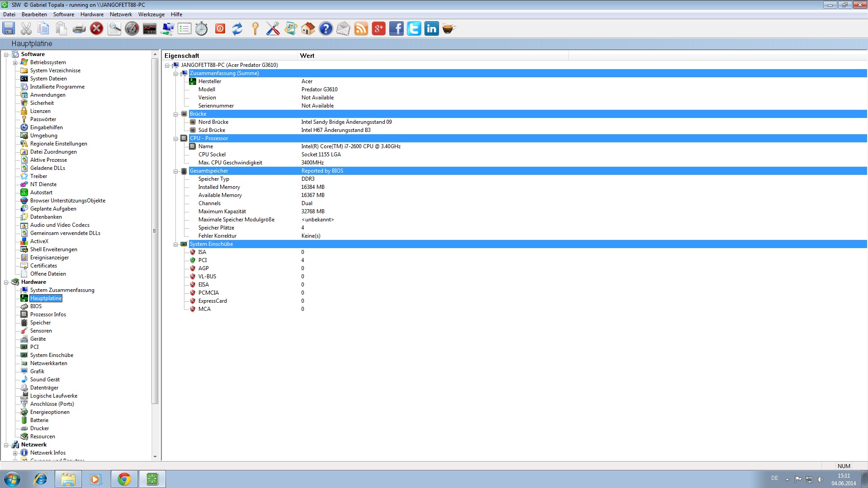Screen dimensions: 868x488
Task: Click the stopwatch timer toolbar icon
Action: [202, 29]
